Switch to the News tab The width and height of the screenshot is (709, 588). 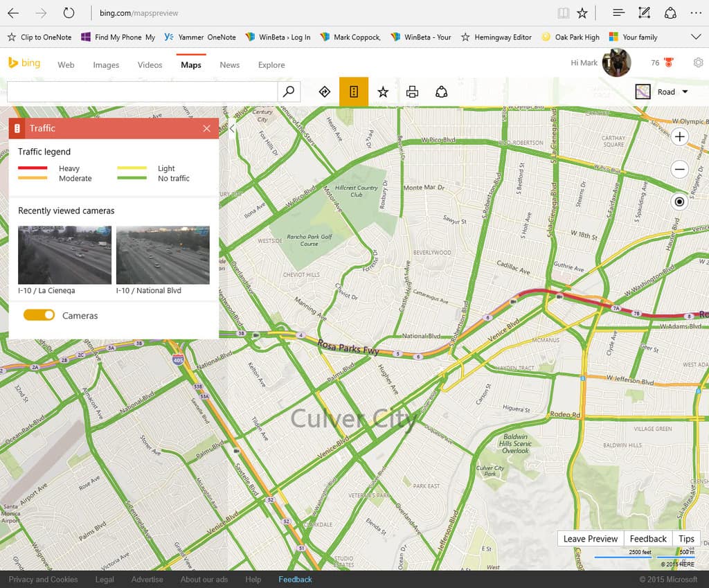coord(230,65)
